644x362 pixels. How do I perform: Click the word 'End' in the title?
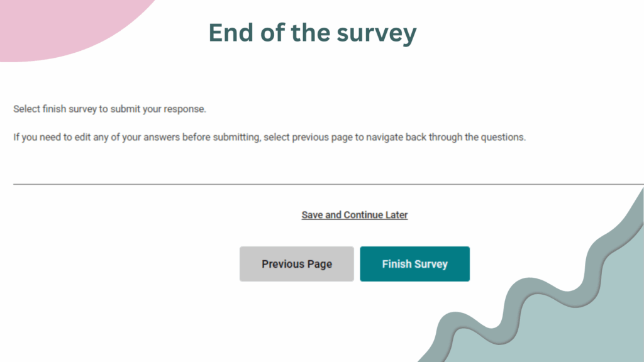click(231, 33)
